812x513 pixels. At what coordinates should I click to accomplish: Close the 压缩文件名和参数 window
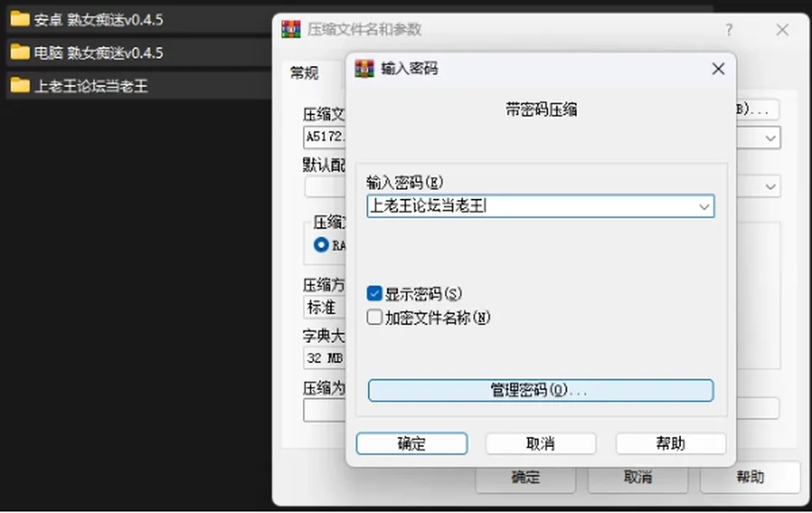tap(782, 30)
